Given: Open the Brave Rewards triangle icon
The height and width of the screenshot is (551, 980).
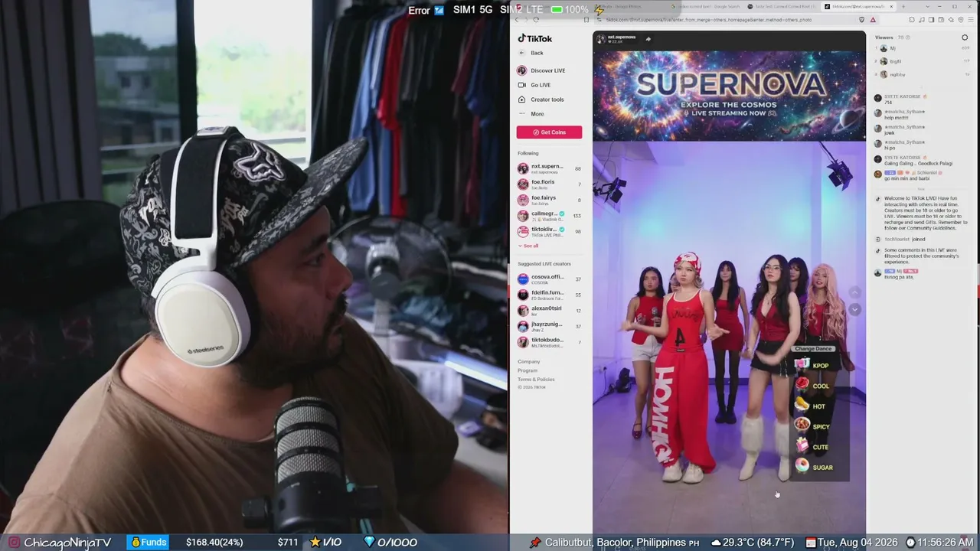Looking at the screenshot, I should pyautogui.click(x=872, y=19).
